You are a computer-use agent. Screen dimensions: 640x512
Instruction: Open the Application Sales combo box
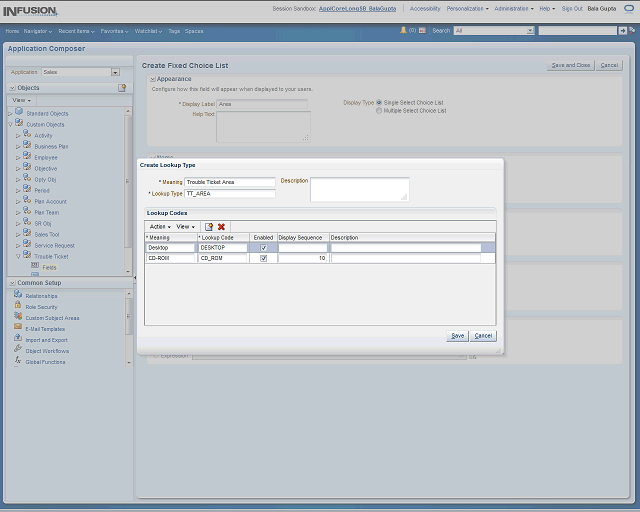pos(115,72)
